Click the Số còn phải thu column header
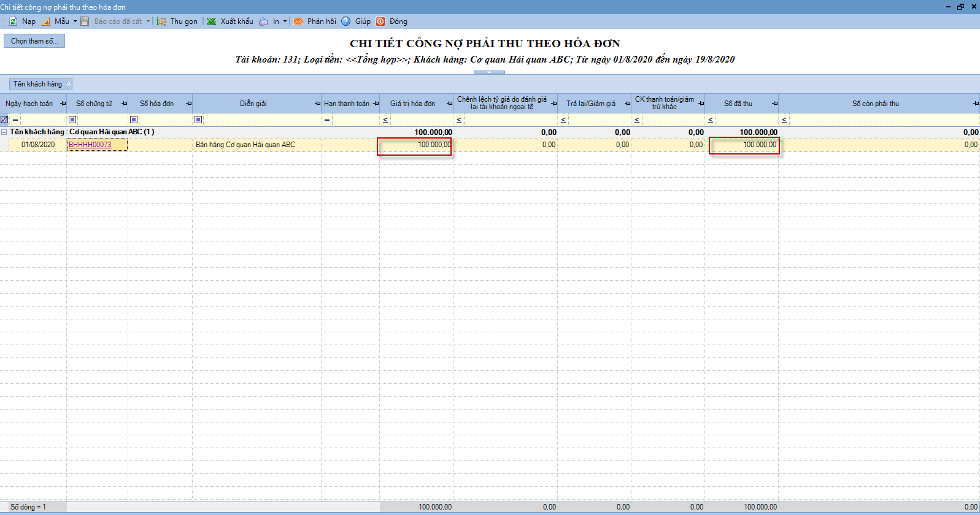This screenshot has width=980, height=515. click(x=875, y=104)
